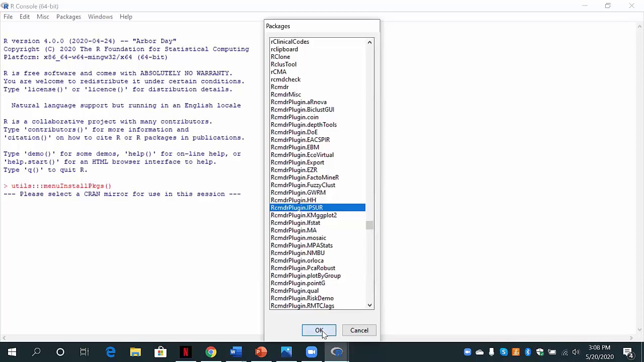Click Zoom icon in system tray
Viewport: 644px width, 362px height.
pos(467,352)
